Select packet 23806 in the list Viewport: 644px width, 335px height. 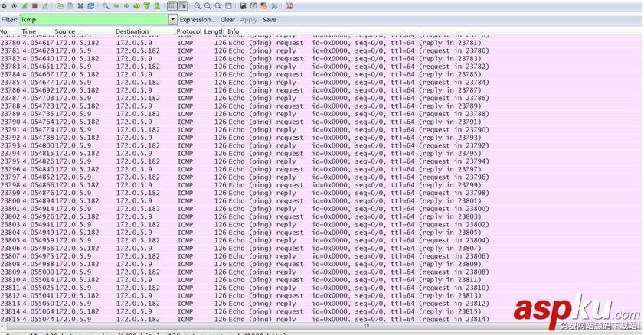[x=320, y=248]
